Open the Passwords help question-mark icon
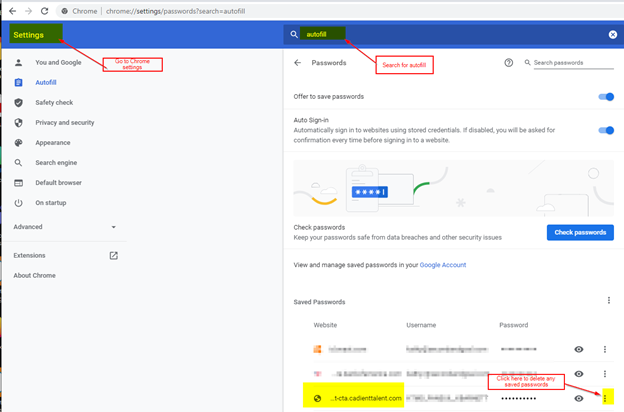The image size is (624, 412). coord(509,62)
